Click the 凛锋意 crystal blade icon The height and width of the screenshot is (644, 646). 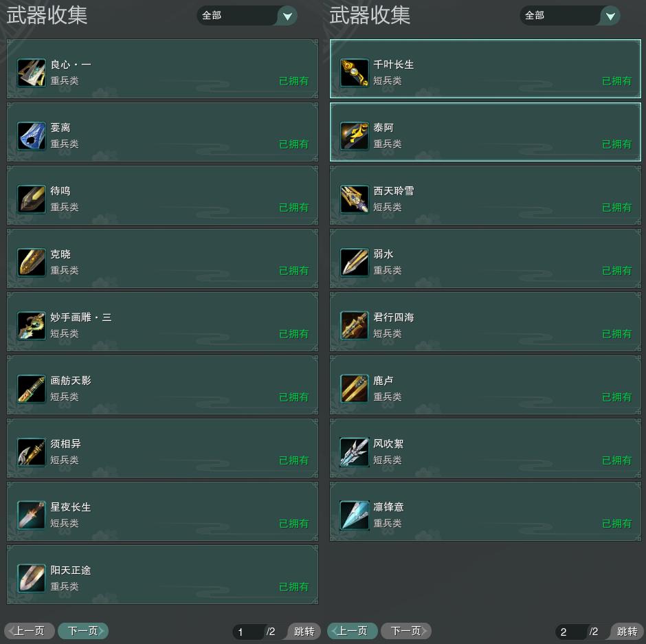pos(355,515)
